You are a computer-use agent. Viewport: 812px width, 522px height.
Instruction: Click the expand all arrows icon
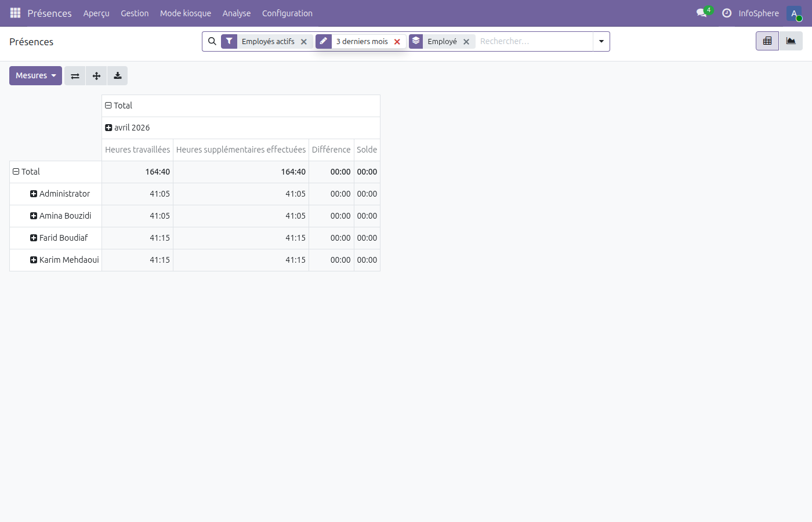(96, 76)
